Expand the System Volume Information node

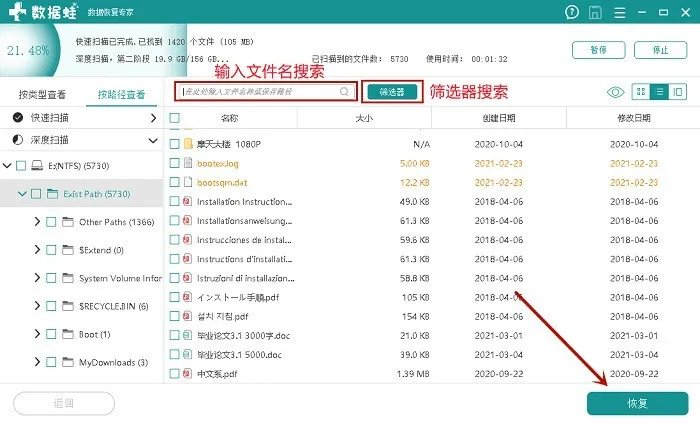37,278
